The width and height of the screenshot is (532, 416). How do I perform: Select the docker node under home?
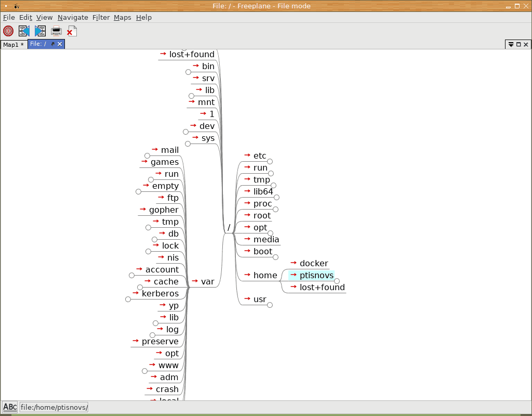314,264
